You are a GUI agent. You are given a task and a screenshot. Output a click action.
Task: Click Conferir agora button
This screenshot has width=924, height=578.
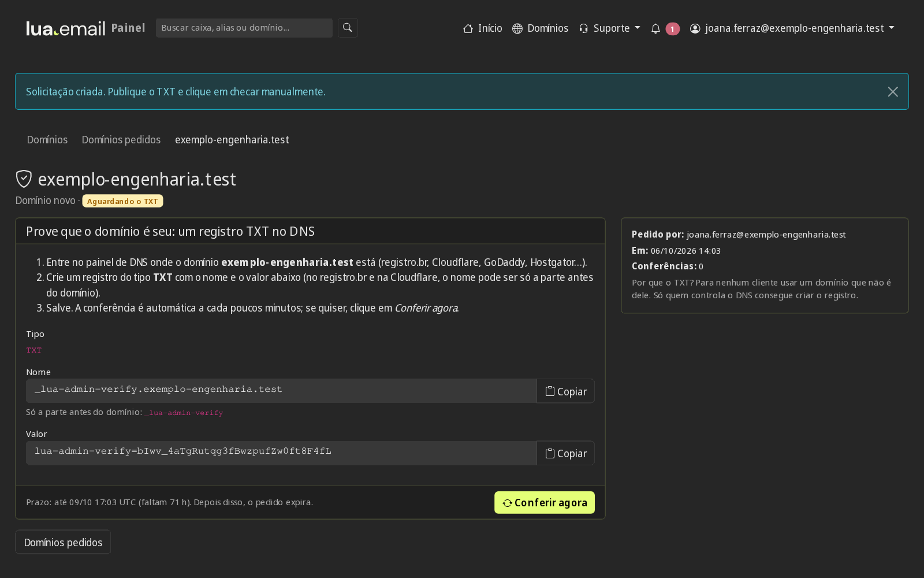coord(545,502)
